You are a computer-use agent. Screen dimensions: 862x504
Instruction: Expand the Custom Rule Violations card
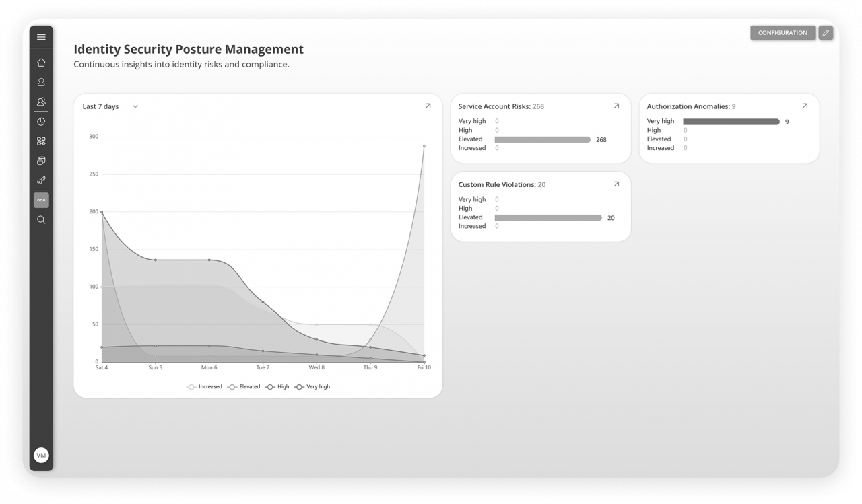pos(616,184)
